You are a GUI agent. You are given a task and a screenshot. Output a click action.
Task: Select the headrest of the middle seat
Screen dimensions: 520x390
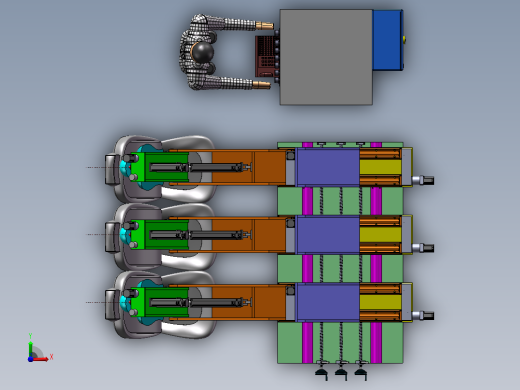coord(112,237)
